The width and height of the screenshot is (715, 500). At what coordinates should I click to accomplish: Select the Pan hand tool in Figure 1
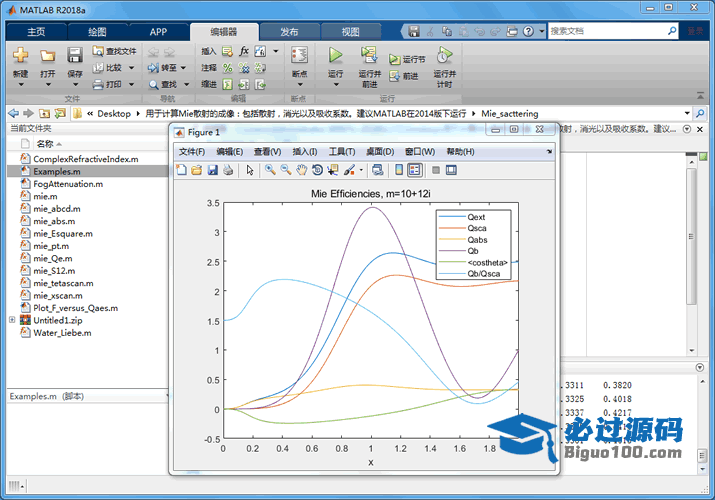click(301, 170)
